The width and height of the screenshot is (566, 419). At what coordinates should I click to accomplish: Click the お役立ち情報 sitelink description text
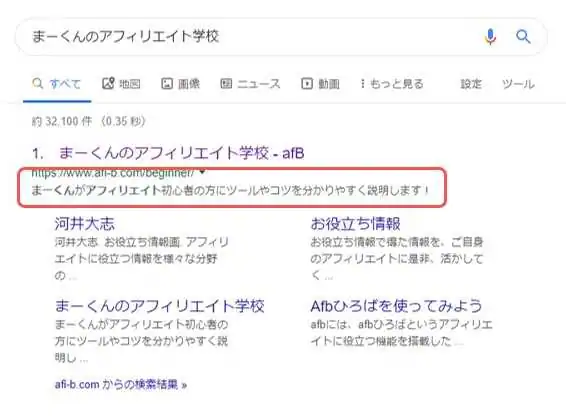tap(397, 259)
